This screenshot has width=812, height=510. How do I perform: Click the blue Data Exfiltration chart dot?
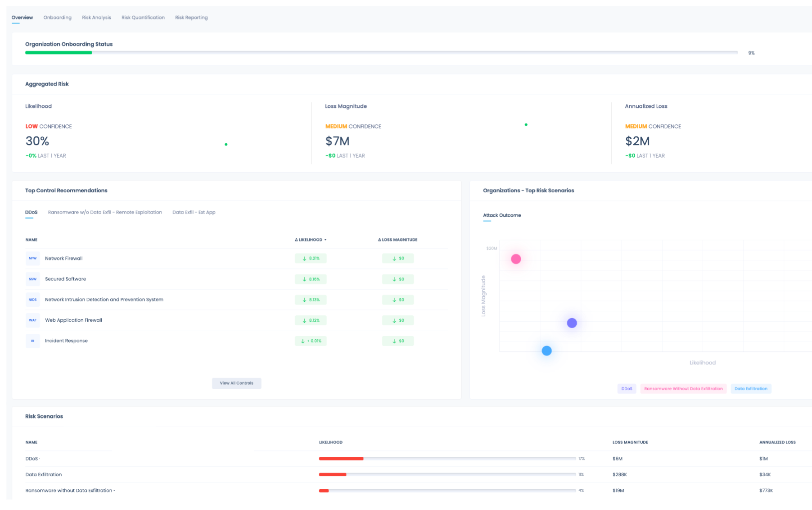(546, 351)
